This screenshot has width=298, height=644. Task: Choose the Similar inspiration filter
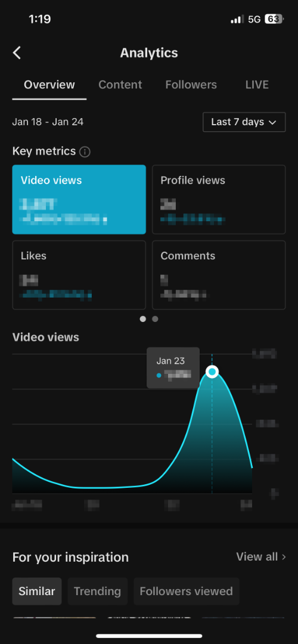click(x=37, y=592)
